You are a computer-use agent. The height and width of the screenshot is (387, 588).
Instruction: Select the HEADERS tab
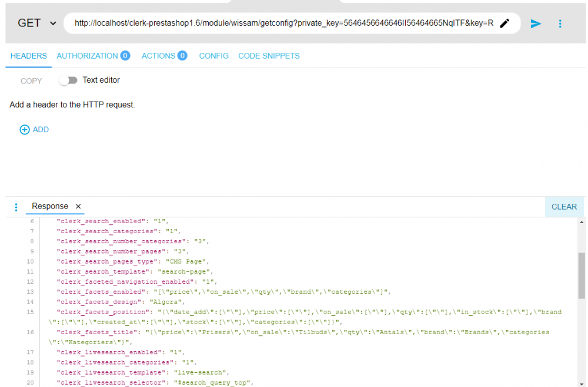tap(28, 56)
